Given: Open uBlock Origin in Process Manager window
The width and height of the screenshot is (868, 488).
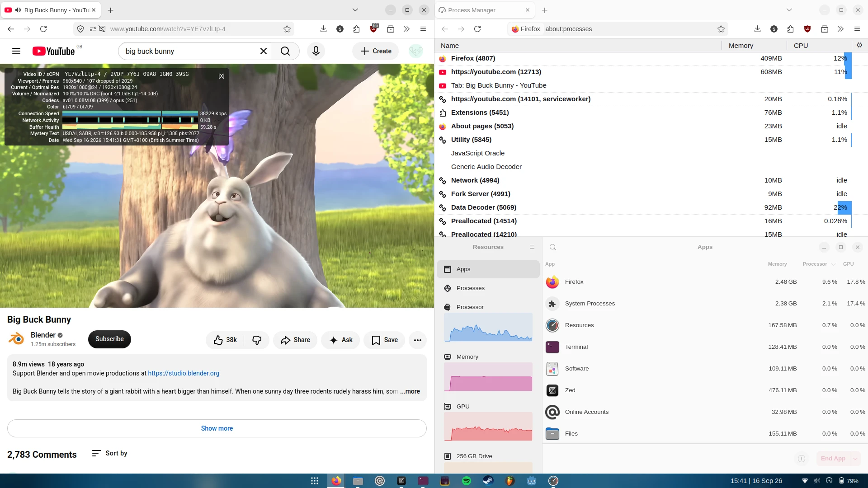Looking at the screenshot, I should tap(807, 29).
